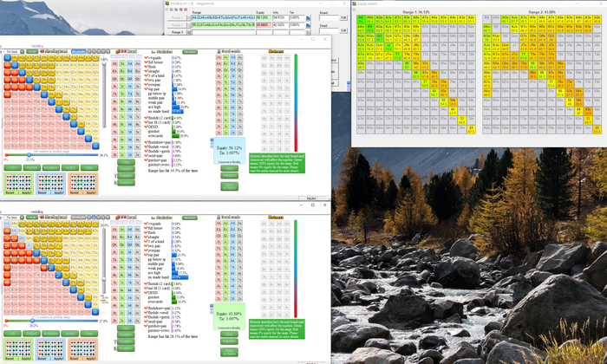The height and width of the screenshot is (364, 607).
Task: Open the blue suit-selection card panel in upper window
Action: [50, 184]
